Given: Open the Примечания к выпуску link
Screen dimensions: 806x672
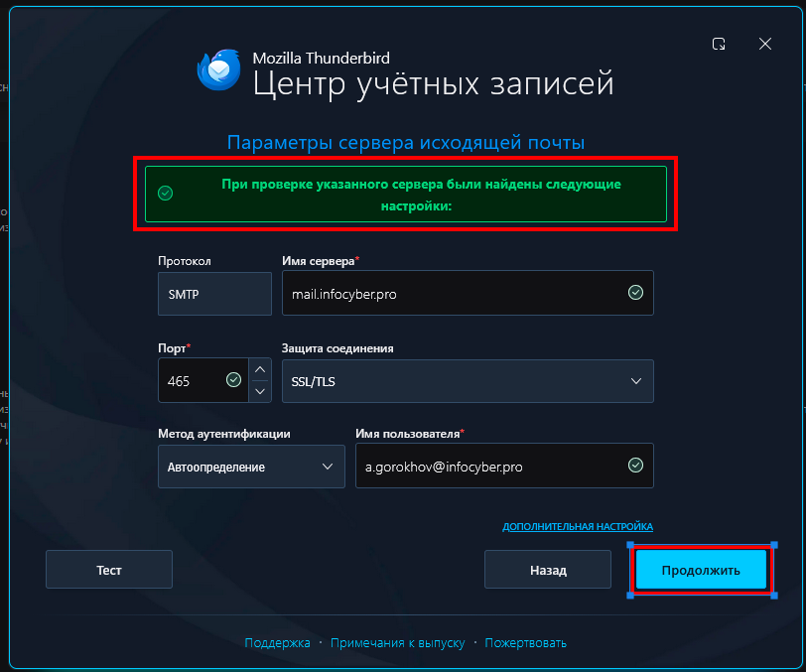Looking at the screenshot, I should point(397,642).
